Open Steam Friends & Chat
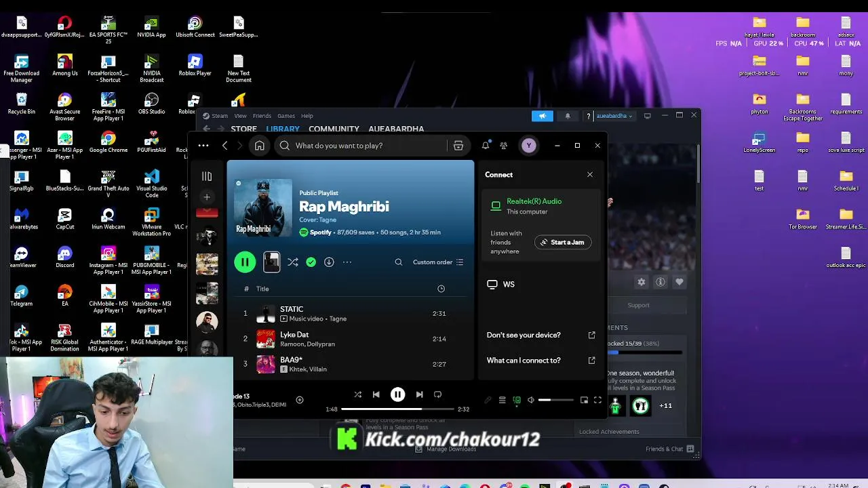 tap(669, 449)
